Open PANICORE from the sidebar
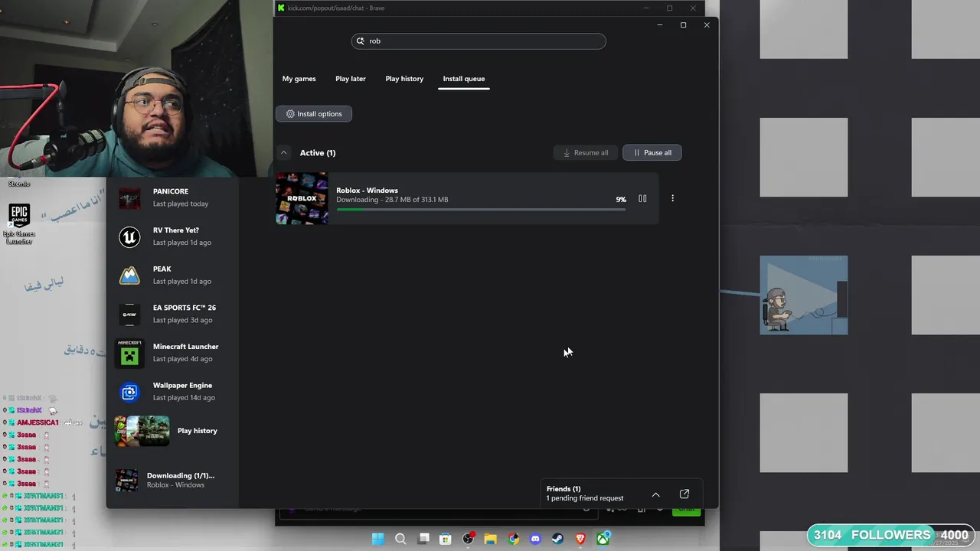The width and height of the screenshot is (980, 551). (172, 198)
